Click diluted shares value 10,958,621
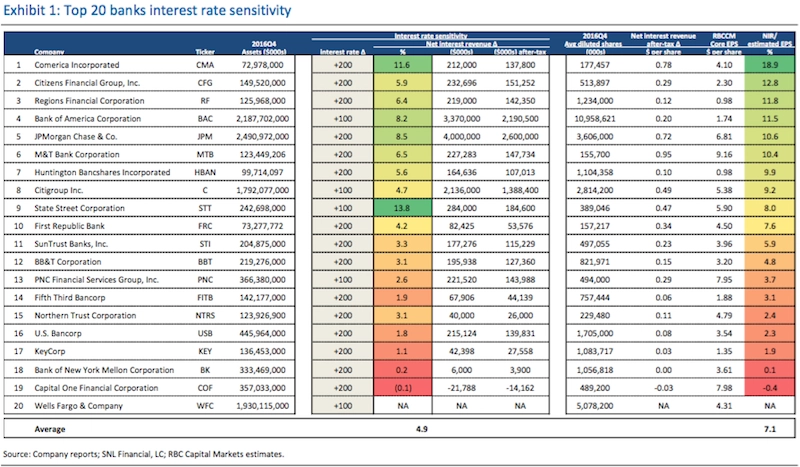The image size is (800, 467). 595,118
